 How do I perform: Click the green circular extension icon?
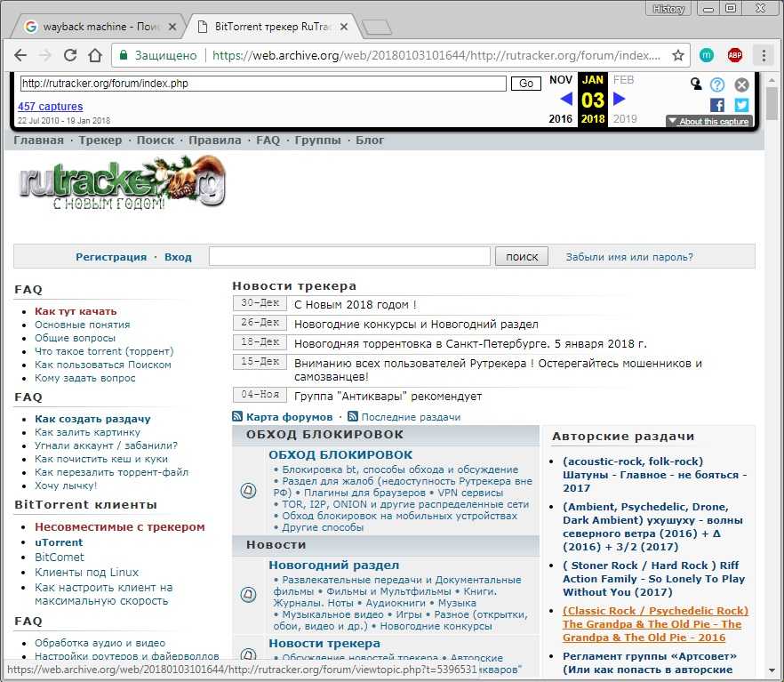pyautogui.click(x=706, y=55)
